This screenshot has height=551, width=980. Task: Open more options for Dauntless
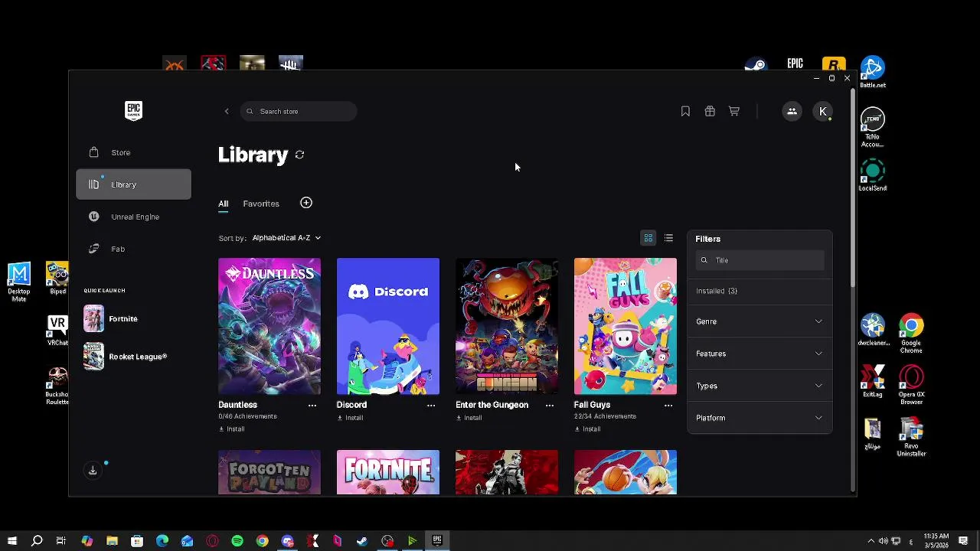[x=312, y=405]
